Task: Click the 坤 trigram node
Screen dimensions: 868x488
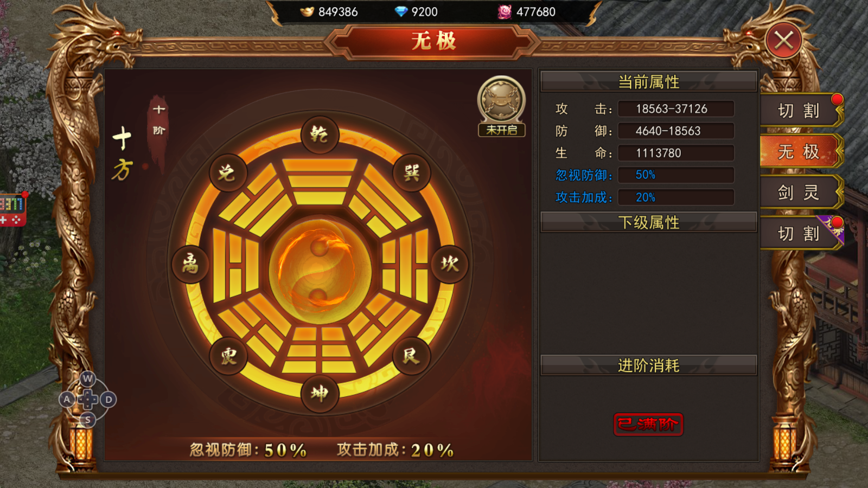Action: [x=320, y=394]
